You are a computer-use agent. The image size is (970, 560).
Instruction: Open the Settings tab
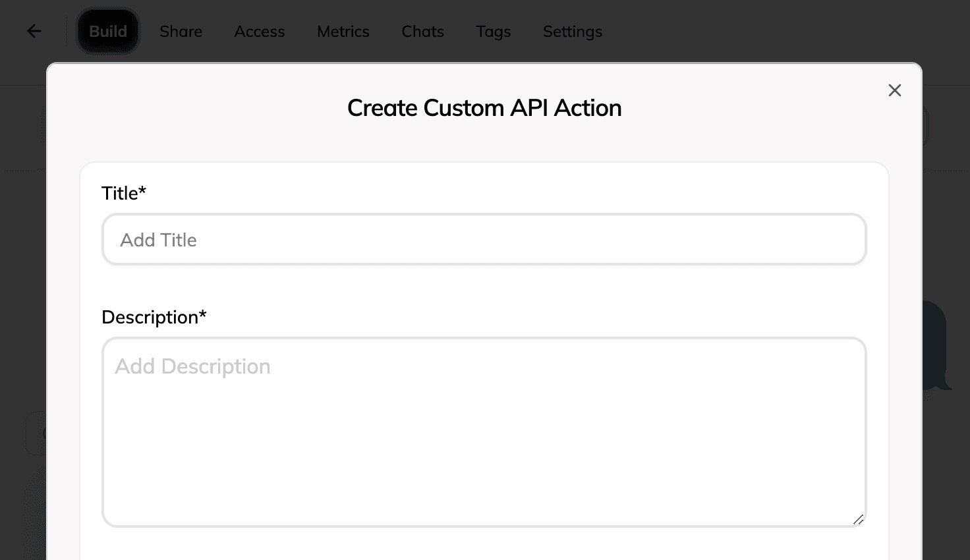[x=572, y=31]
